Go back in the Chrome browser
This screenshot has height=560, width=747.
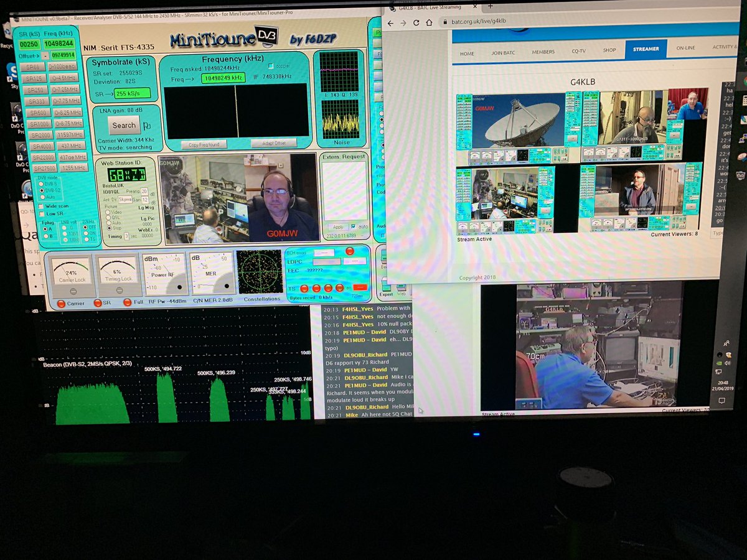[x=390, y=23]
